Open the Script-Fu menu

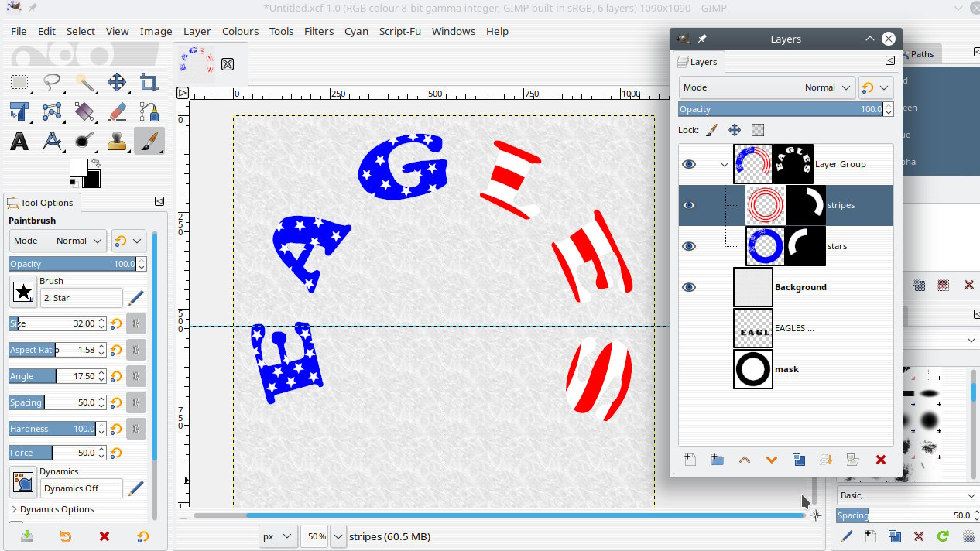pos(399,31)
